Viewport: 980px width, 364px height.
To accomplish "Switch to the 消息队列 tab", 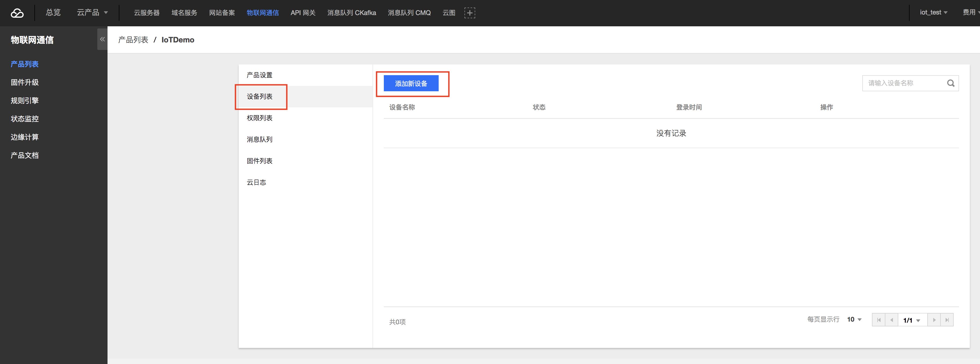I will (306, 139).
